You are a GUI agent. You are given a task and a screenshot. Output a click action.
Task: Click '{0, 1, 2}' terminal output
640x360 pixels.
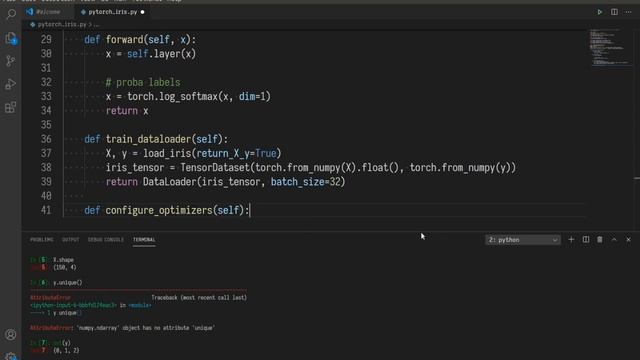(66, 351)
